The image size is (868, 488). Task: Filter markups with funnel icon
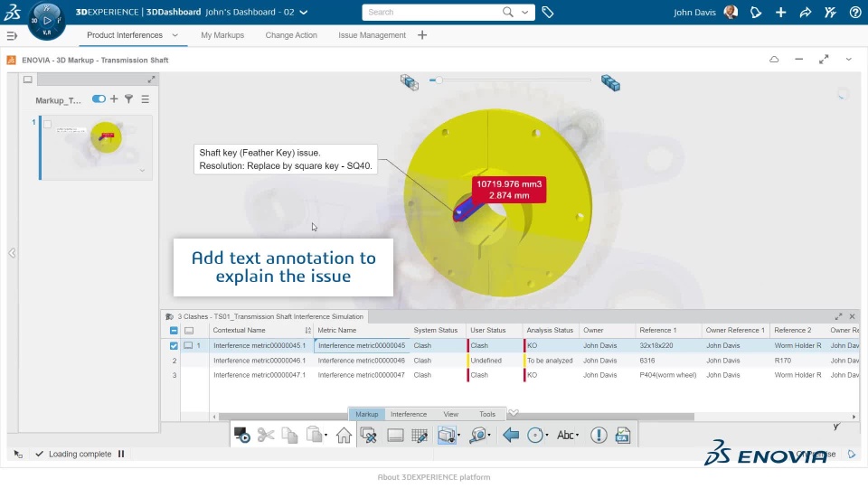[x=129, y=99]
